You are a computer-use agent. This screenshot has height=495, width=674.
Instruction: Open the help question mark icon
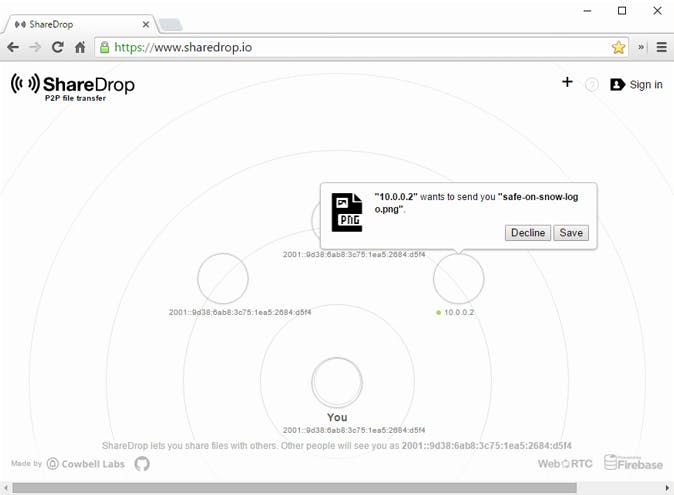(x=592, y=85)
